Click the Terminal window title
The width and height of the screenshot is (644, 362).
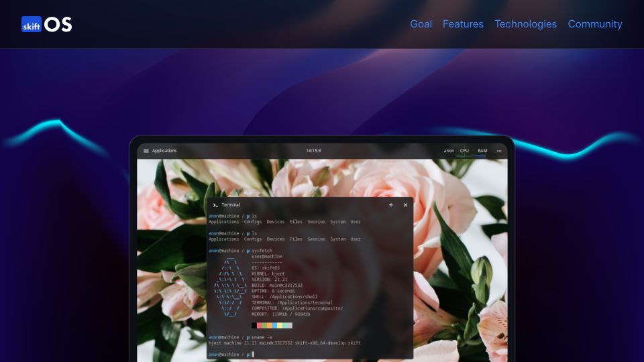coord(230,205)
